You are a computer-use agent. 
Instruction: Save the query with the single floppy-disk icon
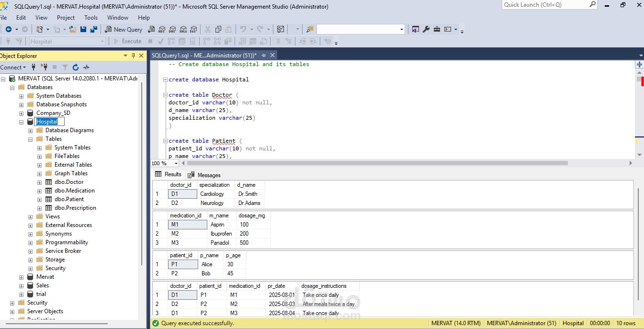[x=83, y=29]
